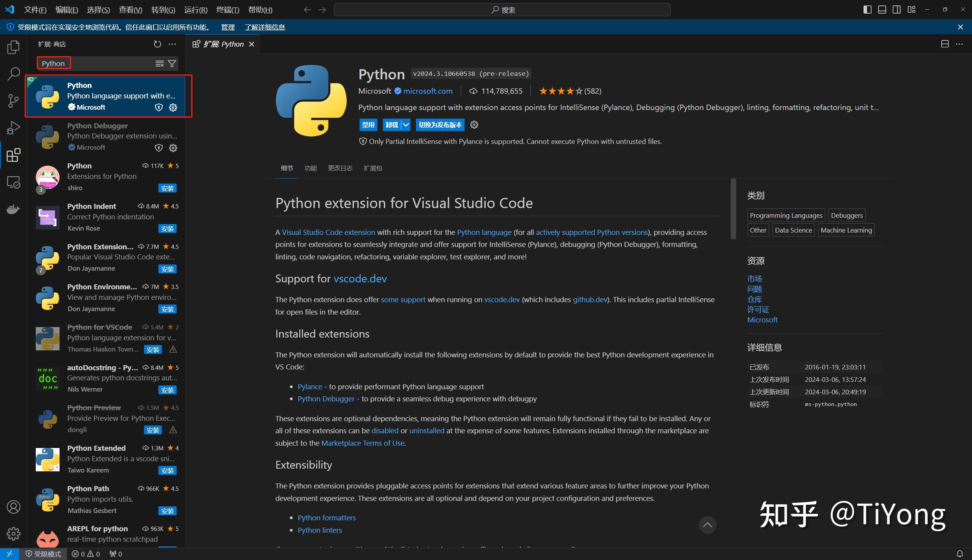Toggle the bottom panel visibility
The image size is (972, 560).
[x=882, y=9]
